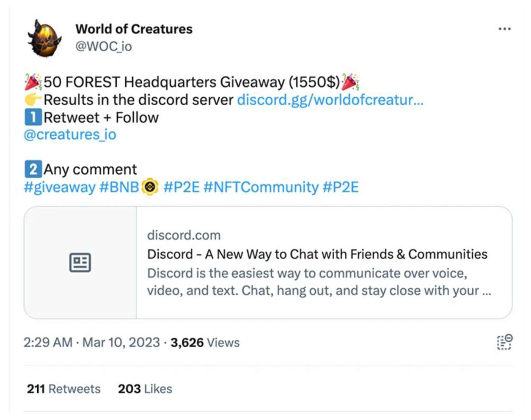Click the link card's article placeholder icon
The image size is (531, 420).
coord(80,262)
